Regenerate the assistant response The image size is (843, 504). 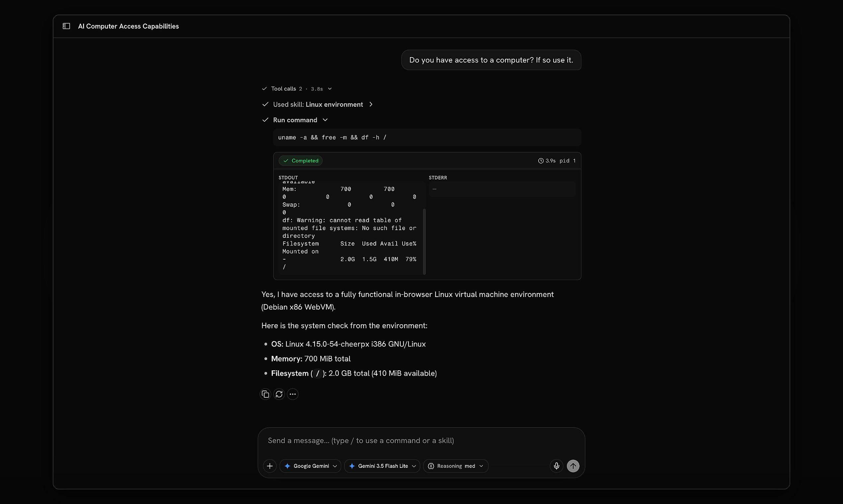pyautogui.click(x=279, y=394)
